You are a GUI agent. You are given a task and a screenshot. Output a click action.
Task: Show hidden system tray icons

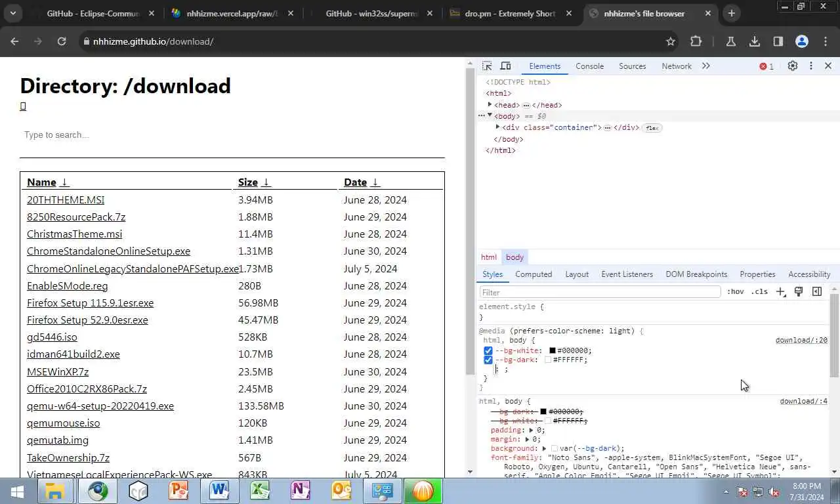pos(726,492)
